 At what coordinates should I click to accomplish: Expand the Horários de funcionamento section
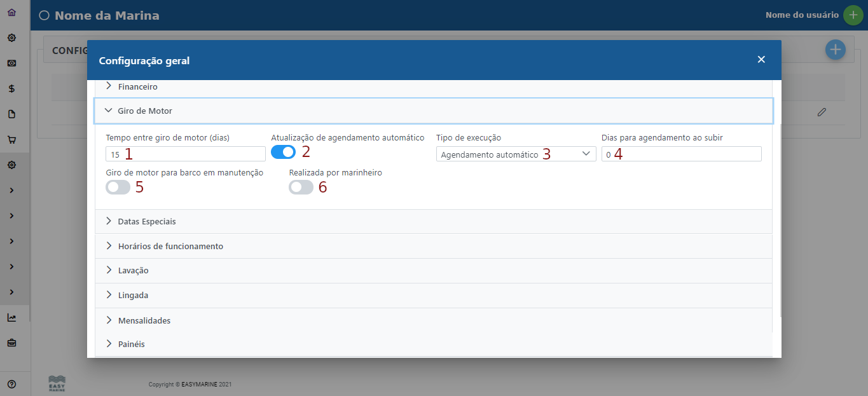[170, 246]
